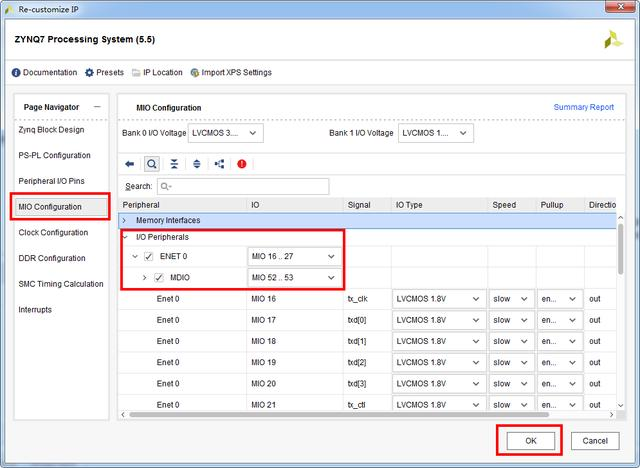Open IO Type dropdown for MIO 16
Image resolution: width=640 pixels, height=468 pixels.
439,299
